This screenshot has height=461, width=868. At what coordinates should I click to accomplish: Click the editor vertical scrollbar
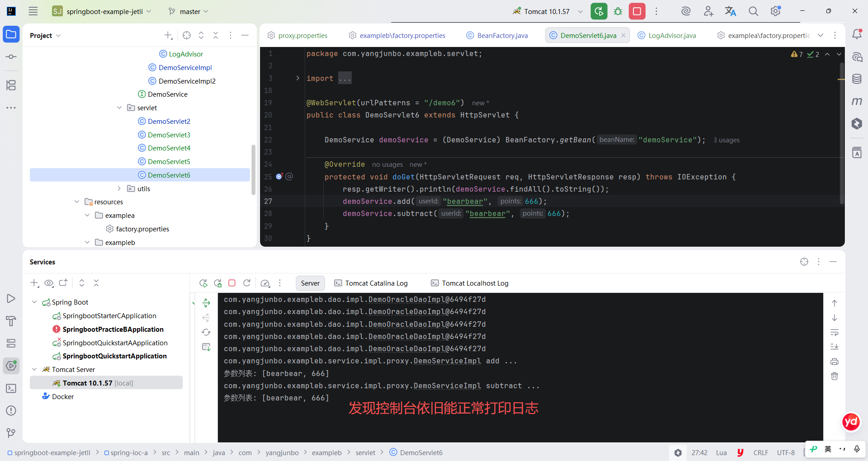pyautogui.click(x=842, y=133)
